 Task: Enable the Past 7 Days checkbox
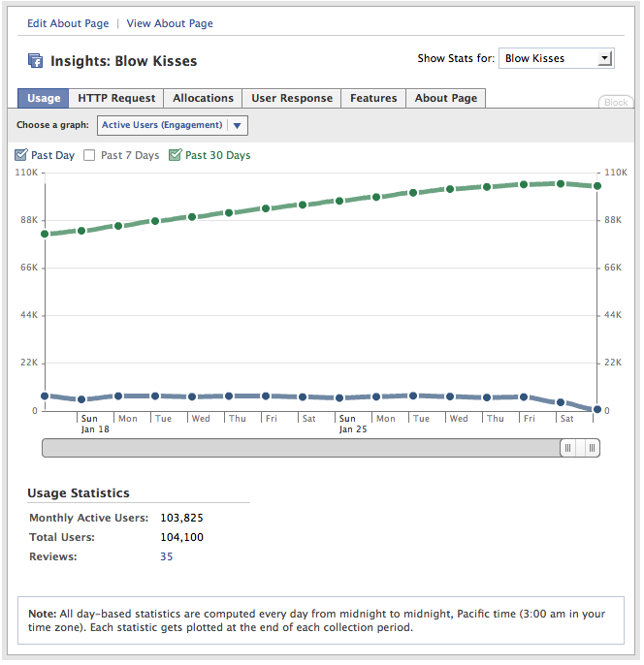89,155
